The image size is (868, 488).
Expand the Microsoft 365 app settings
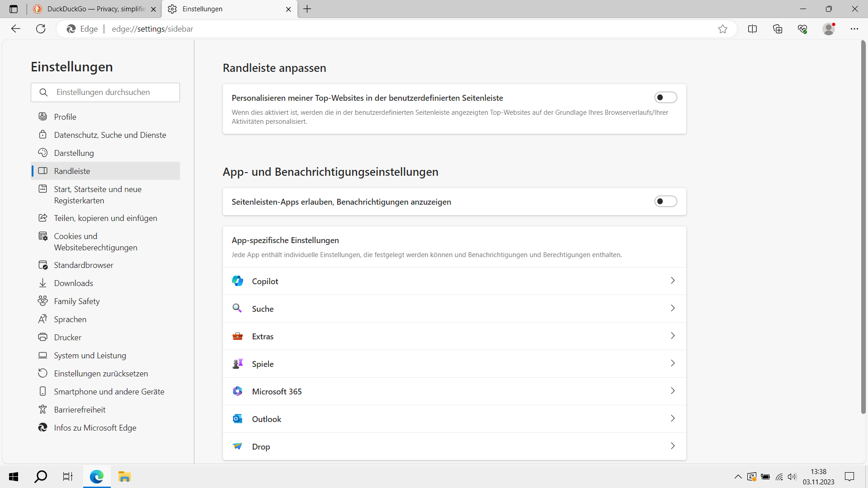point(672,391)
